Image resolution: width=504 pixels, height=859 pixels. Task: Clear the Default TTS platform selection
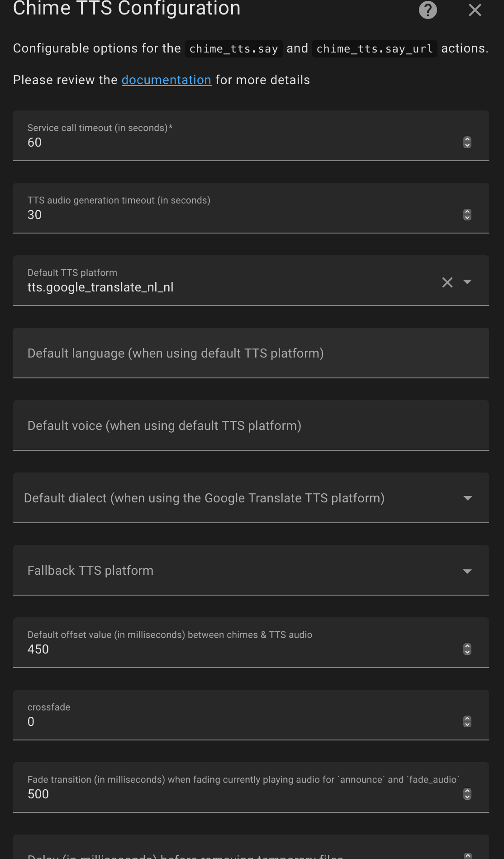point(447,282)
